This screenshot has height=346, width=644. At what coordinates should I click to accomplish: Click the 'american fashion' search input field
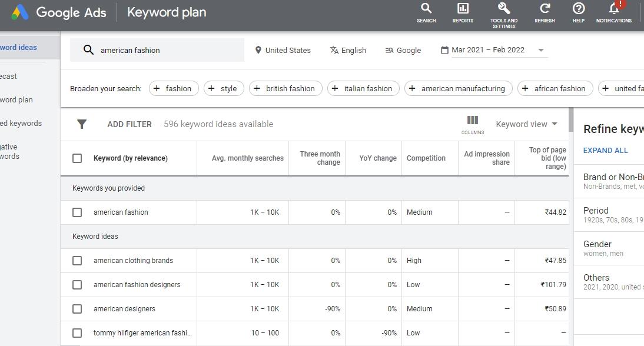[x=157, y=50]
